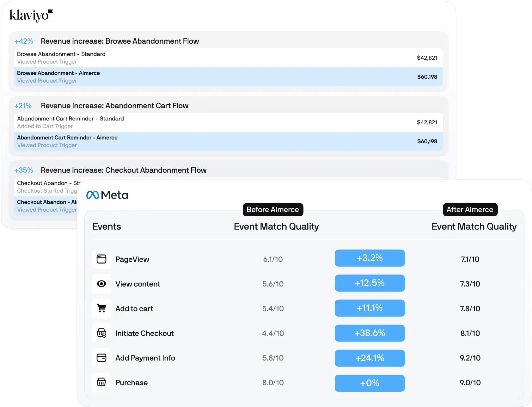Click the 7.8/10 Add to cart after score
This screenshot has width=532, height=407.
point(470,309)
